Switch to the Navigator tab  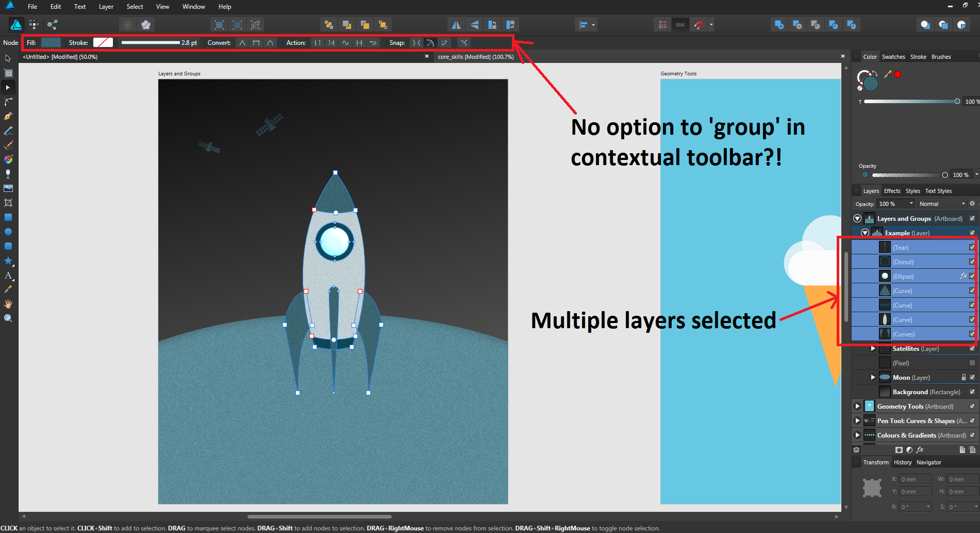coord(929,462)
